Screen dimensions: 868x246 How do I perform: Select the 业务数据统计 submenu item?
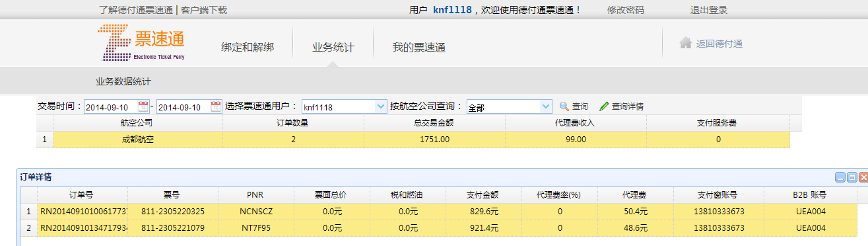tap(123, 82)
